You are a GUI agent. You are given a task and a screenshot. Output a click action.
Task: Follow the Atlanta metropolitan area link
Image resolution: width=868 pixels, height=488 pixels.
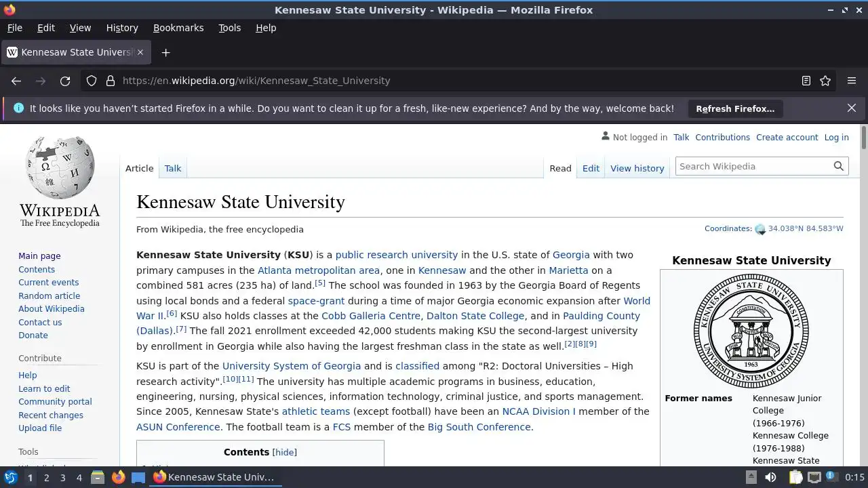coord(319,270)
